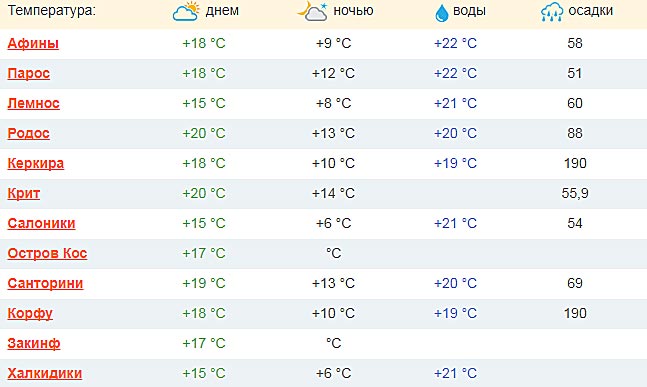
Task: Click the nighttime moon-and-cloud icon
Action: pos(312,11)
